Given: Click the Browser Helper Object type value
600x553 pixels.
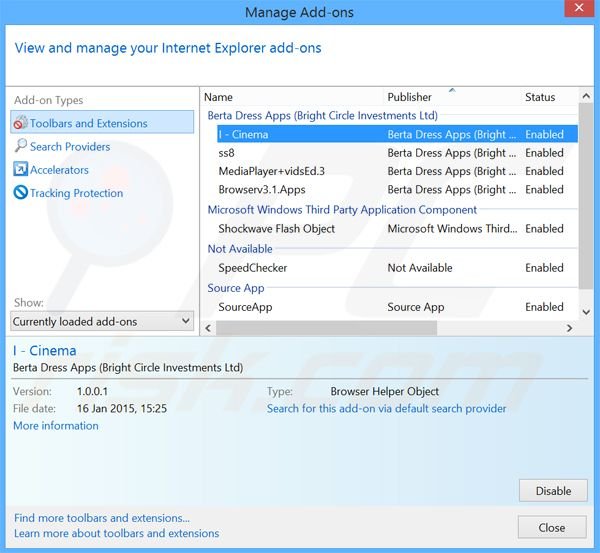Looking at the screenshot, I should (x=385, y=391).
